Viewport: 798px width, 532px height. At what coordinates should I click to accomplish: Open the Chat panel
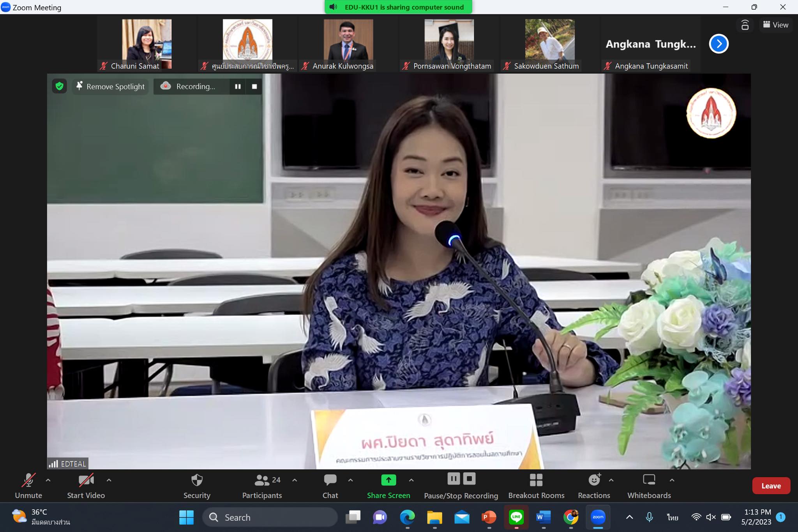pyautogui.click(x=330, y=485)
